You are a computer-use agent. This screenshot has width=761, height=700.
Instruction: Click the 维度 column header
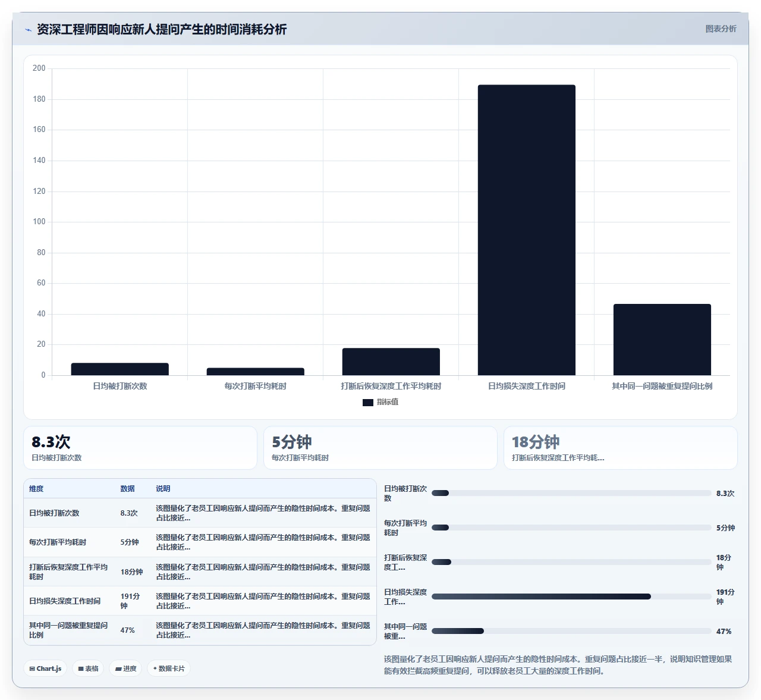[36, 489]
